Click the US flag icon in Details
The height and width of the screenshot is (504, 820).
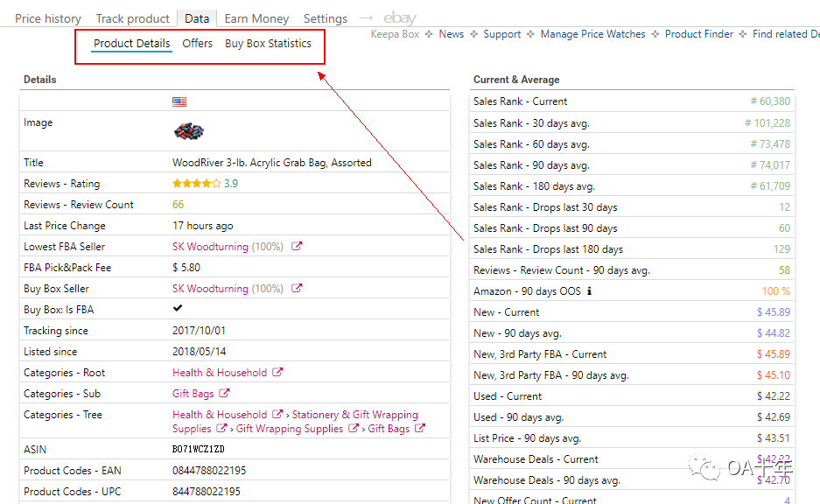pos(179,101)
